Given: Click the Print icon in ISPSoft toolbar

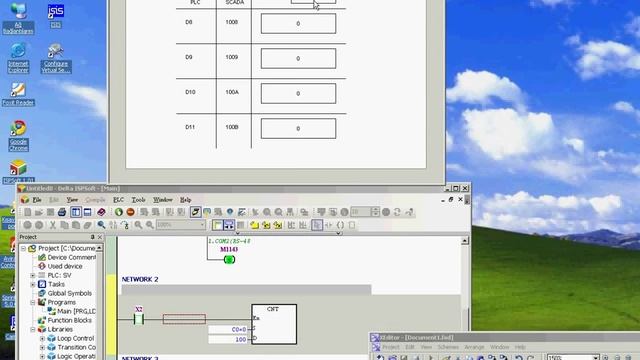Looking at the screenshot, I should pyautogui.click(x=62, y=212).
